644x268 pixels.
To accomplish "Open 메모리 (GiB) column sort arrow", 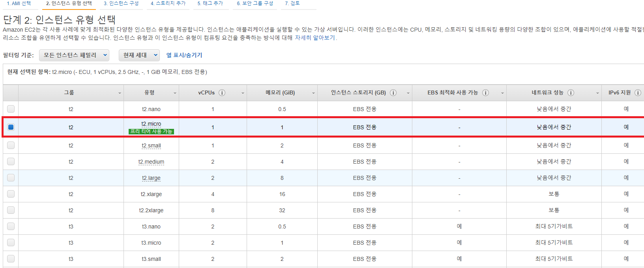I will pyautogui.click(x=313, y=93).
